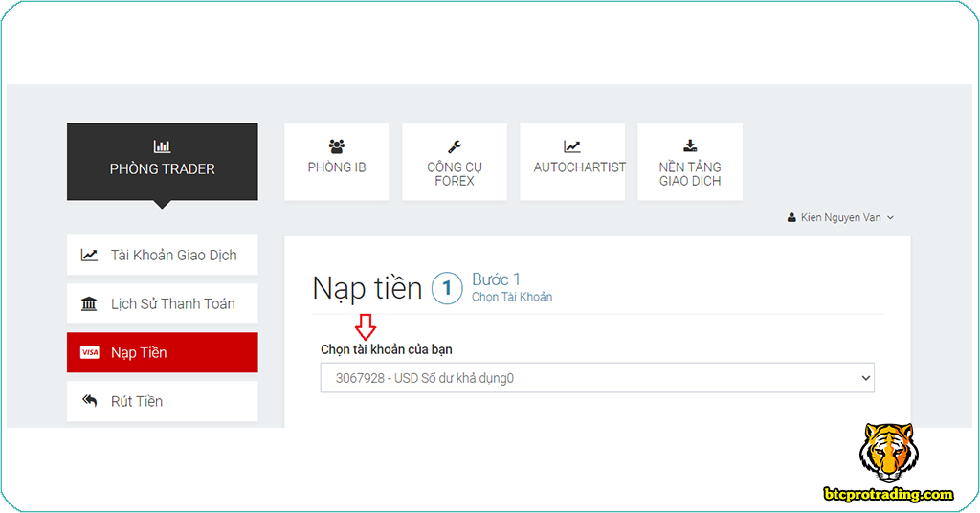Image resolution: width=980 pixels, height=513 pixels.
Task: Click the bank icon beside Lịch Sử Thanh Toán
Action: [89, 304]
